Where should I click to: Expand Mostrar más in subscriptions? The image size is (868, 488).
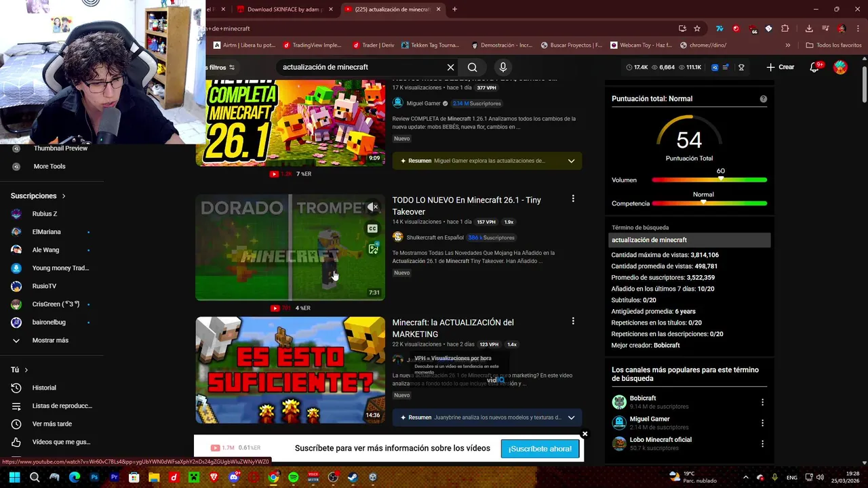tap(51, 340)
